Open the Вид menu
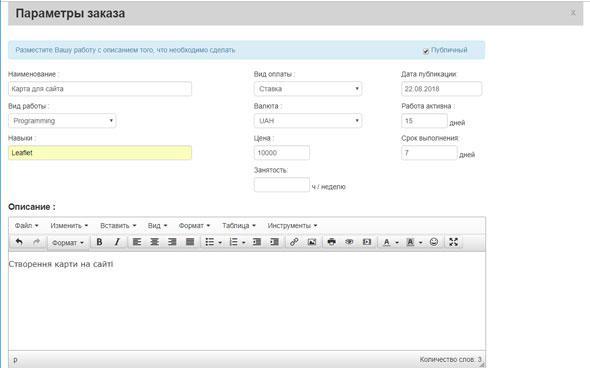This screenshot has height=368, width=590. 157,225
